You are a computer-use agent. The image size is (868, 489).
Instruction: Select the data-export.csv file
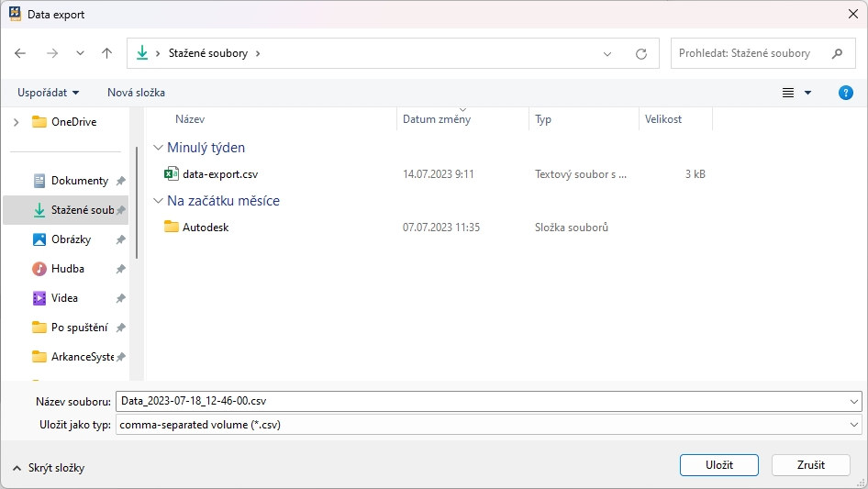coord(219,174)
